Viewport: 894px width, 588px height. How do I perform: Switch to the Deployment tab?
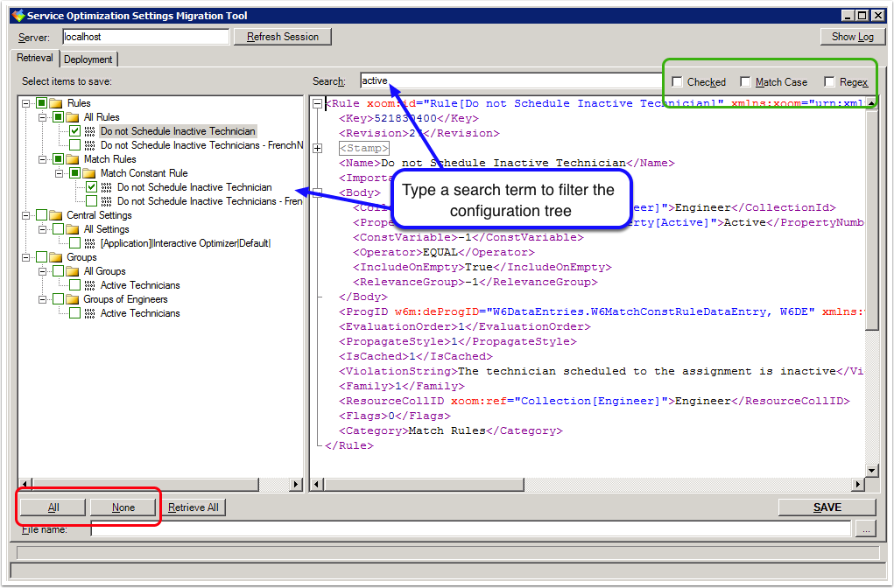pos(88,59)
